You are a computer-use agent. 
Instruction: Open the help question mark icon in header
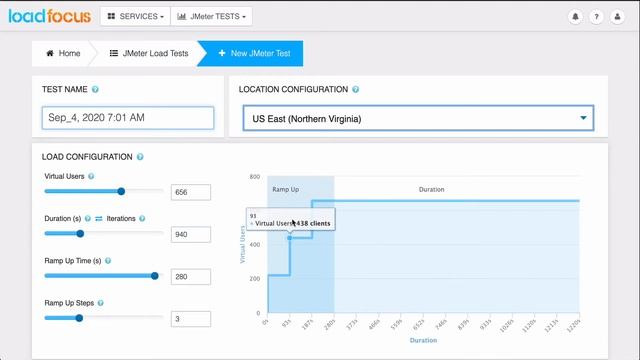point(596,17)
